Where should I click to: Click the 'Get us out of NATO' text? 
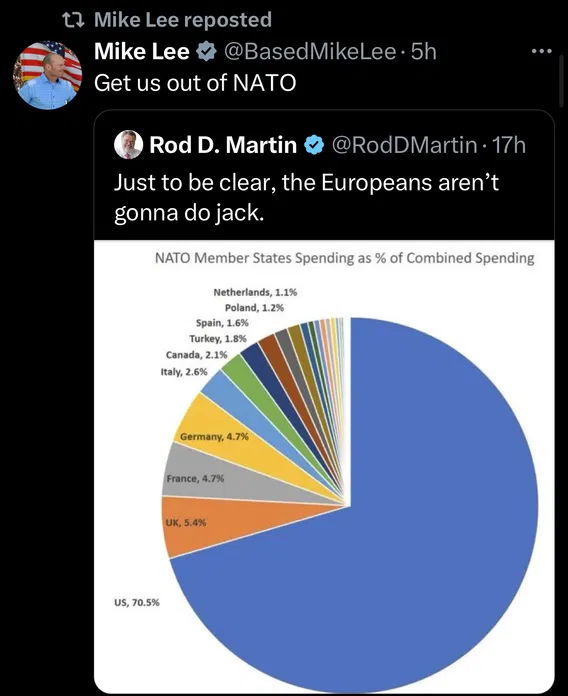[195, 83]
